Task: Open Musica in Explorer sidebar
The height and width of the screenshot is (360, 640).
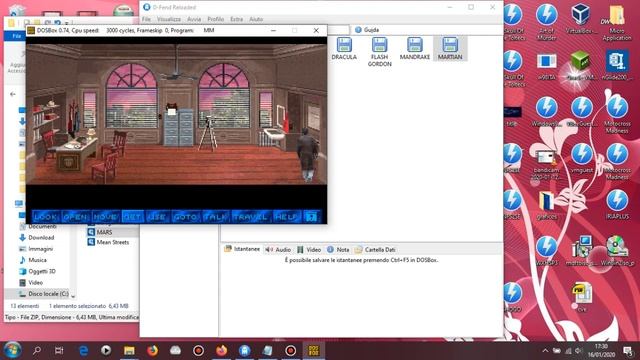Action: pos(33,260)
